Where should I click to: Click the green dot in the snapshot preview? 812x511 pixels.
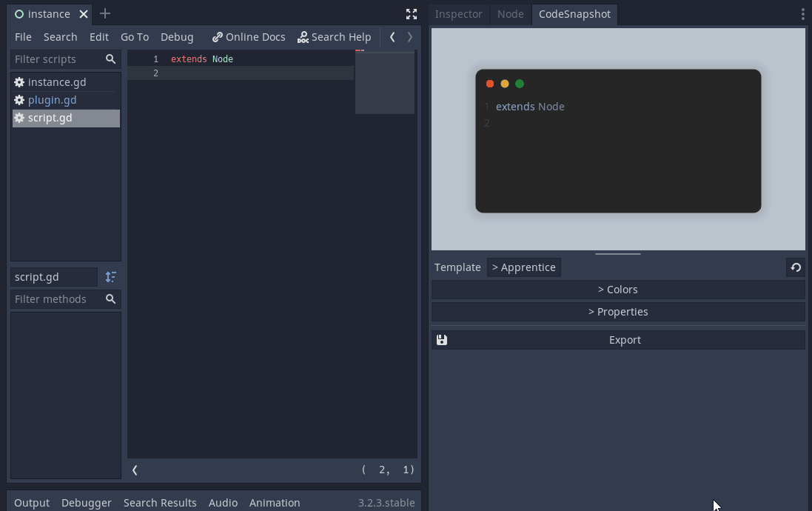(x=520, y=84)
